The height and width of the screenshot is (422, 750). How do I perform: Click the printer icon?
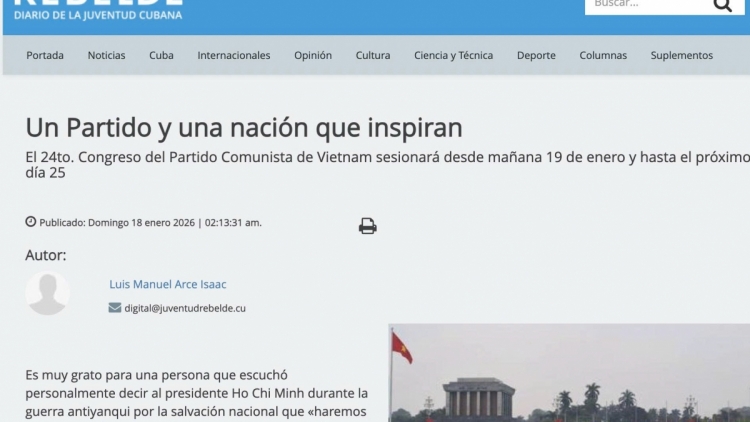[368, 226]
